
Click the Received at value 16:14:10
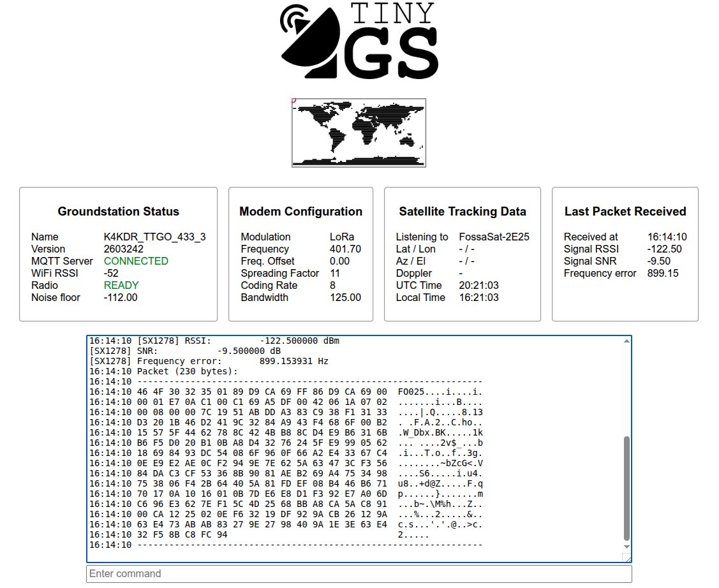(x=667, y=237)
